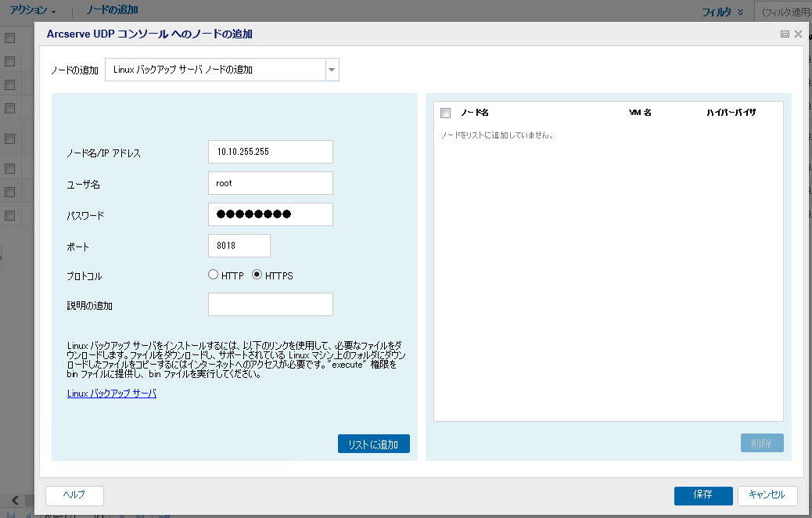The image size is (812, 518).
Task: Click the ポート field showing 8018
Action: pos(239,246)
